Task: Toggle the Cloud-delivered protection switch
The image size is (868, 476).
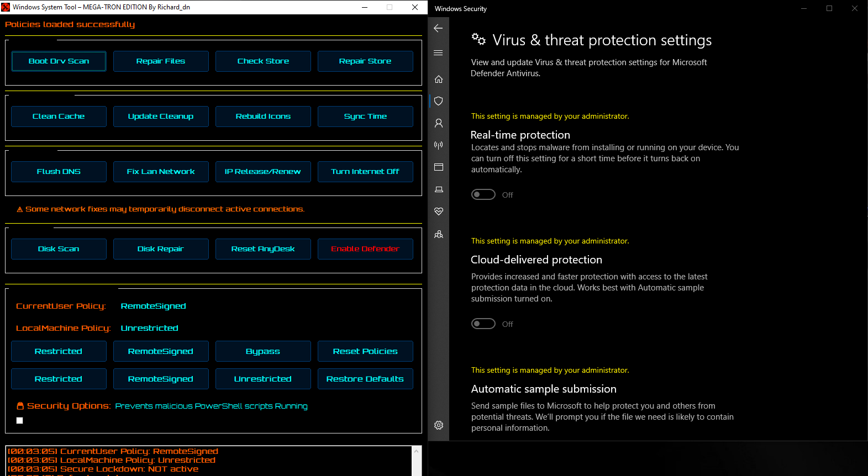Action: (483, 324)
